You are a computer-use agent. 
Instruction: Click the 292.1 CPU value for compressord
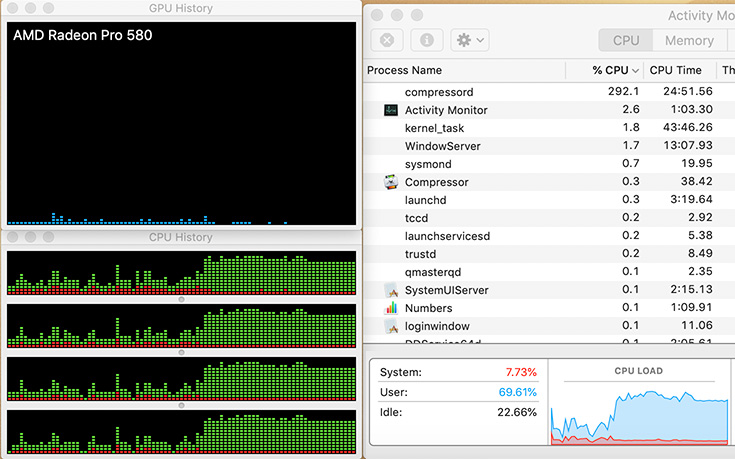(623, 91)
